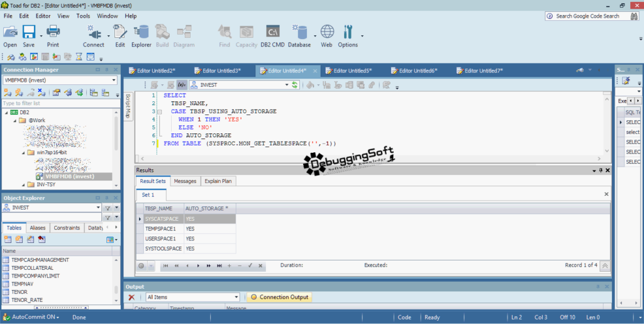Open the Tools menu
This screenshot has height=324, width=644.
click(x=83, y=16)
